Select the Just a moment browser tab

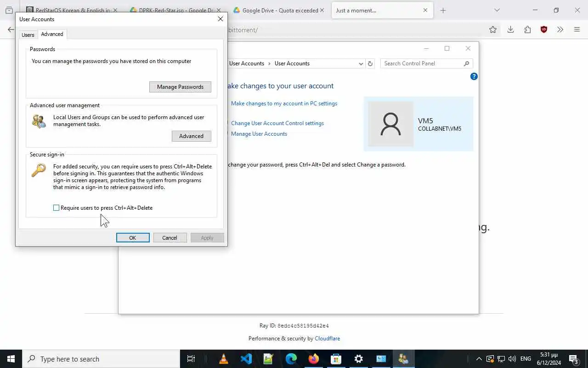pos(382,10)
